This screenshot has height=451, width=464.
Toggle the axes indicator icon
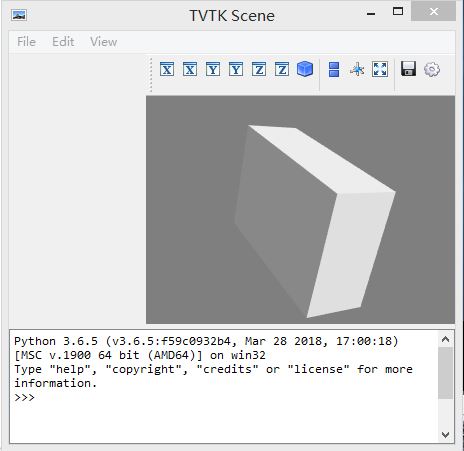click(357, 69)
